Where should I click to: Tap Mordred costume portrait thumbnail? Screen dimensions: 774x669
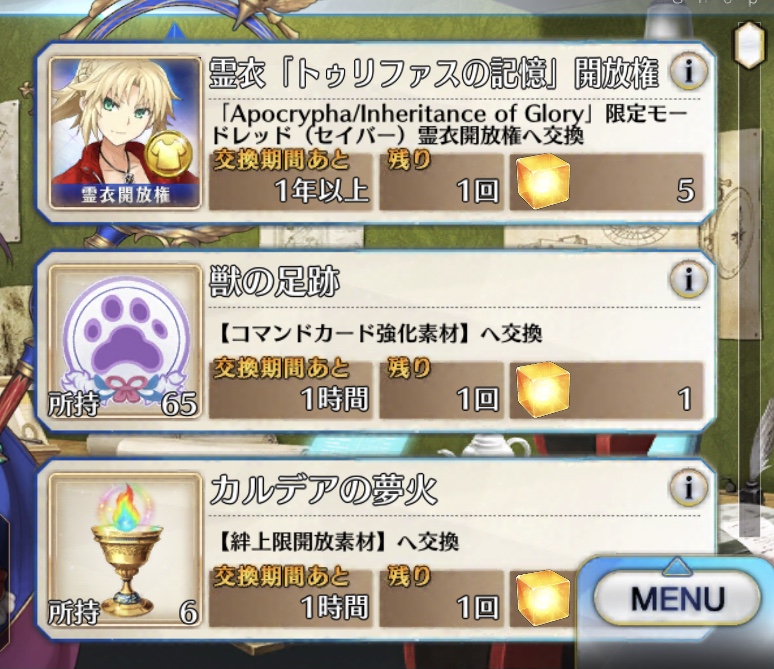125,132
